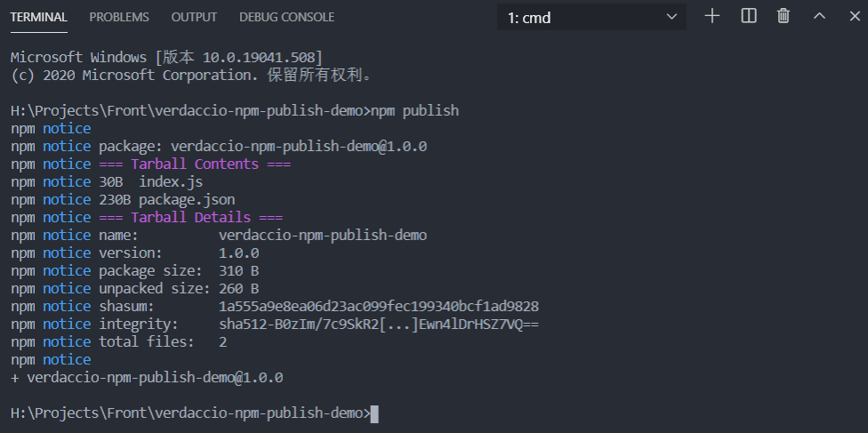Click the shasum hash value
868x433 pixels.
point(379,307)
